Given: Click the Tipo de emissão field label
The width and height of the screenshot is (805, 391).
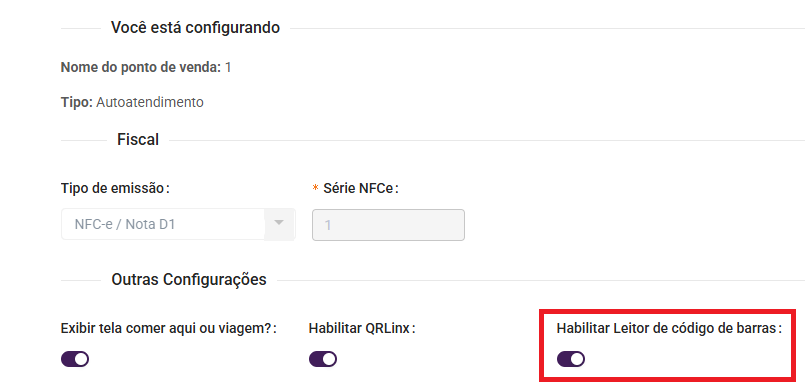Looking at the screenshot, I should pyautogui.click(x=115, y=188).
